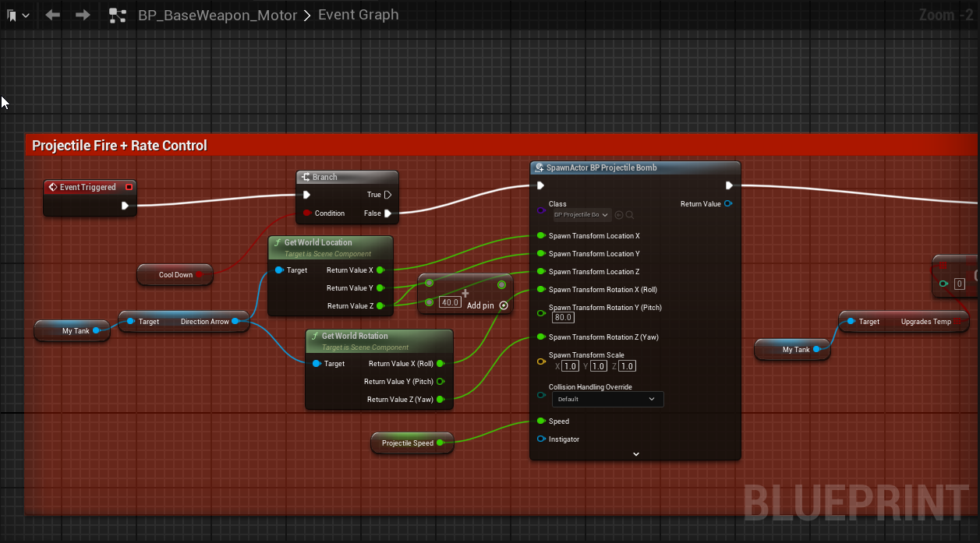
Task: Click Return Value Z (Yaw) output pin
Action: click(440, 400)
